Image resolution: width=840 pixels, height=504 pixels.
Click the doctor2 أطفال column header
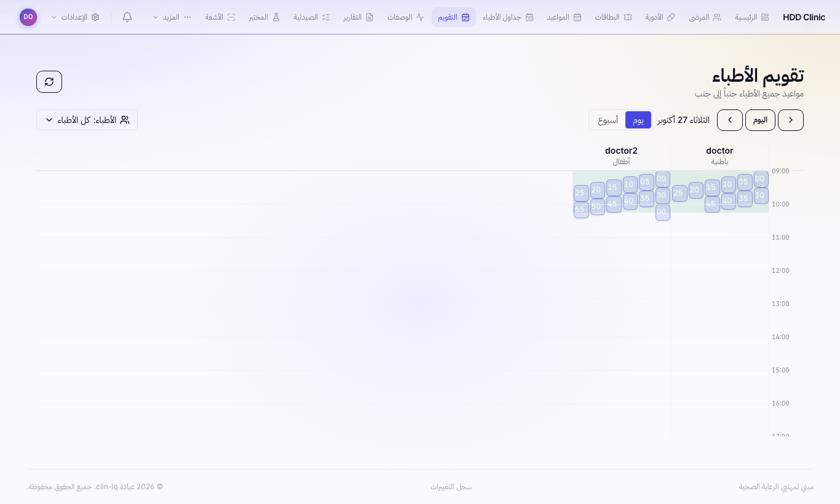[621, 156]
